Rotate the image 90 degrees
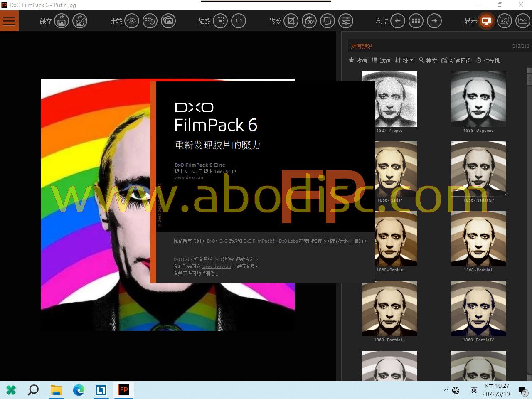The width and height of the screenshot is (532, 399). [x=309, y=21]
